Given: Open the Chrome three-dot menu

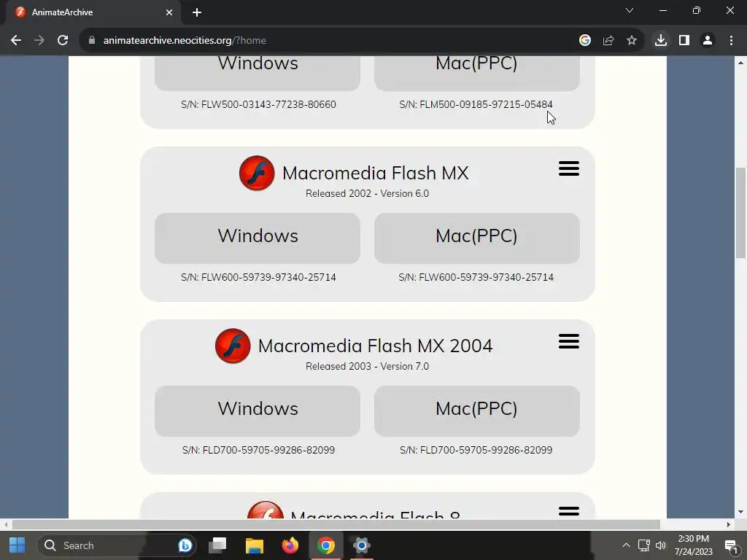Looking at the screenshot, I should pos(731,41).
